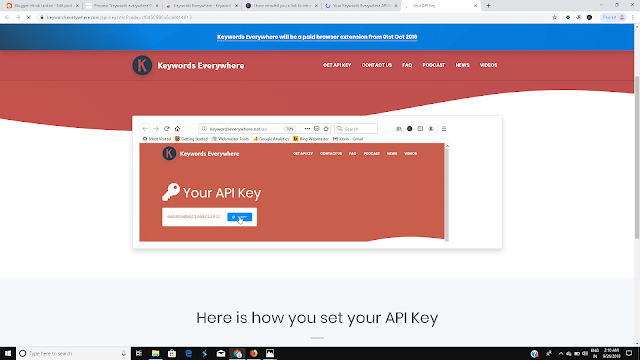Open the Paused profile button
This screenshot has height=360, width=640.
point(613,17)
